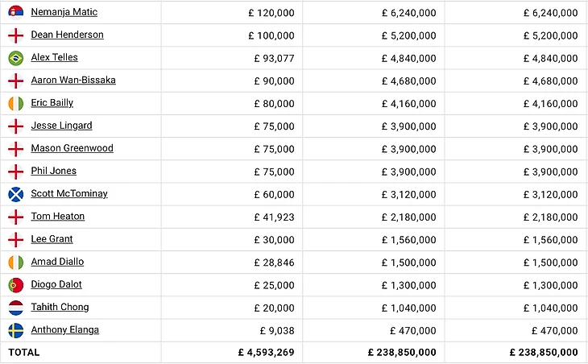The height and width of the screenshot is (364, 588).
Task: Open the Amad Diallo link
Action: click(57, 262)
